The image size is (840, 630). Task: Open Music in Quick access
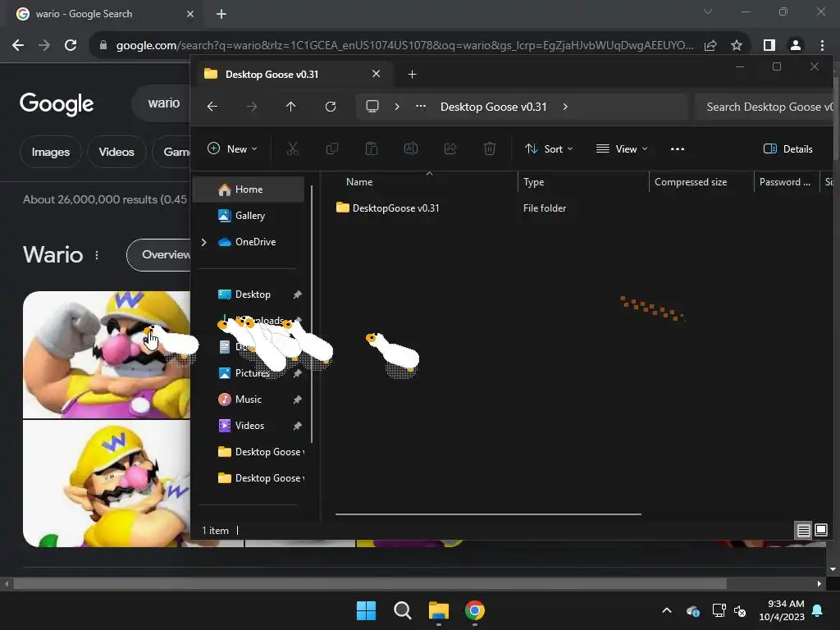pos(249,399)
